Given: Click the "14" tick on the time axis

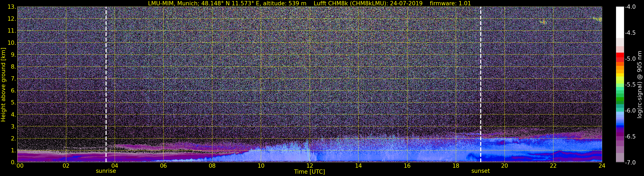Looking at the screenshot, I should point(358,166).
